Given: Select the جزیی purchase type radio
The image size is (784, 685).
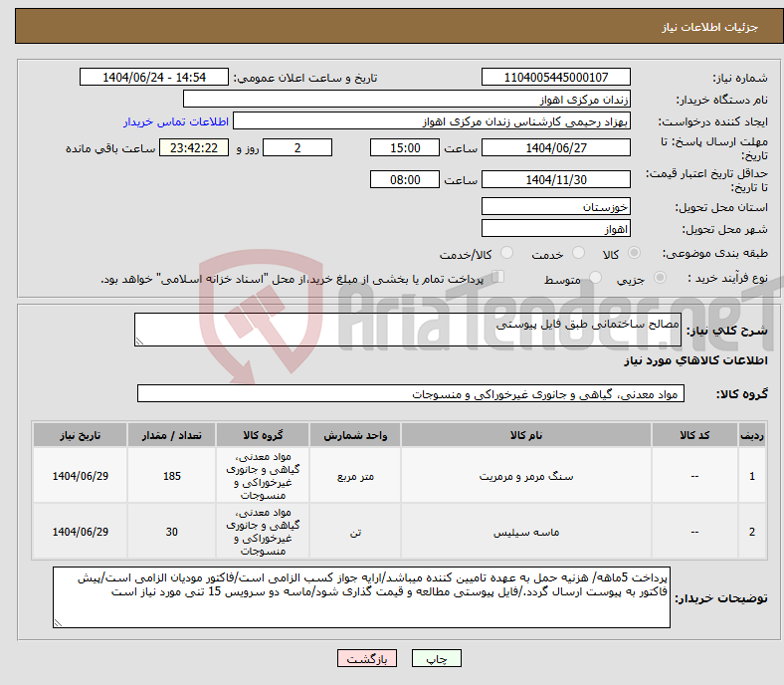Looking at the screenshot, I should click(x=660, y=277).
